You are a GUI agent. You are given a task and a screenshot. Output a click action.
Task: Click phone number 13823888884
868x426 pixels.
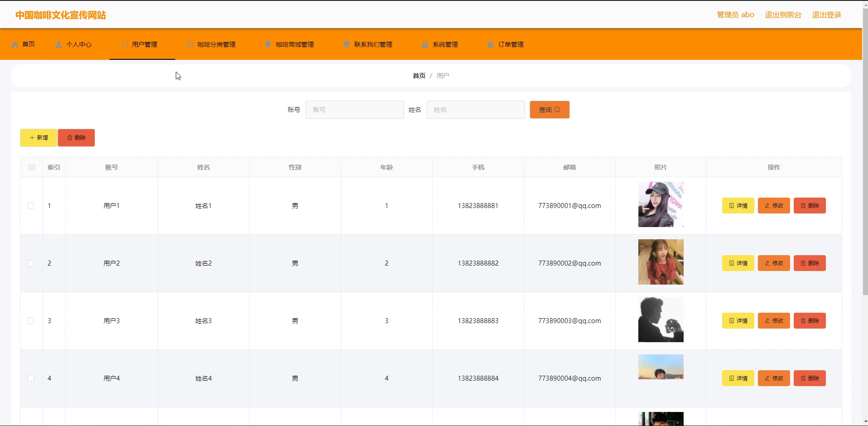[478, 378]
